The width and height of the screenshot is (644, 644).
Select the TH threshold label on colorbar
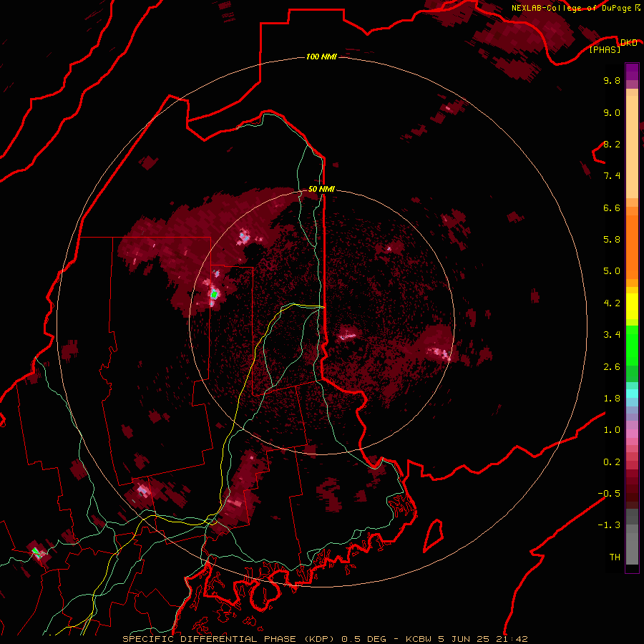(615, 557)
